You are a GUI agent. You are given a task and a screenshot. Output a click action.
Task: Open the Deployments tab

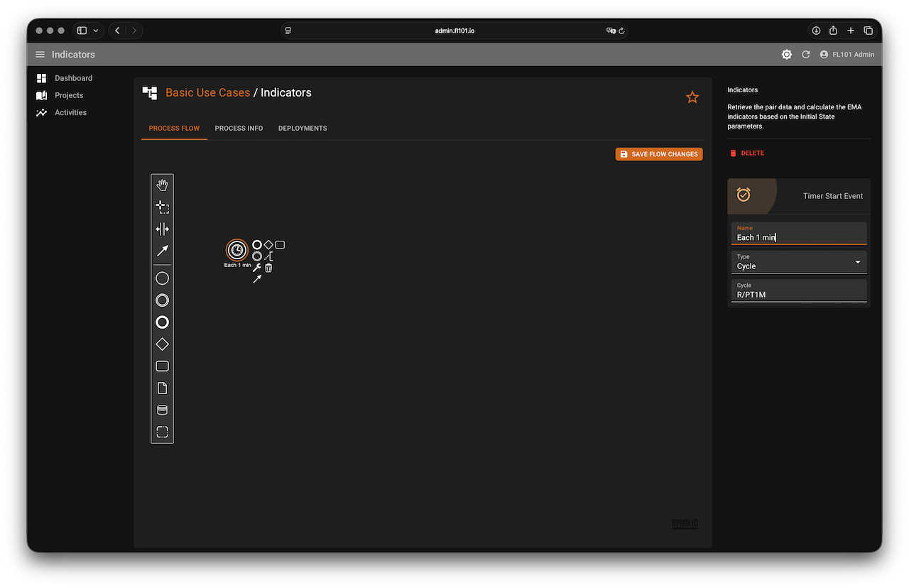[303, 129]
